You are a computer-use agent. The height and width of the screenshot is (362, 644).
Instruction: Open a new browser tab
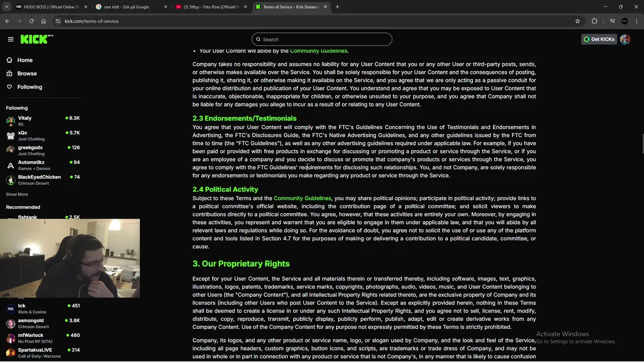(x=337, y=7)
